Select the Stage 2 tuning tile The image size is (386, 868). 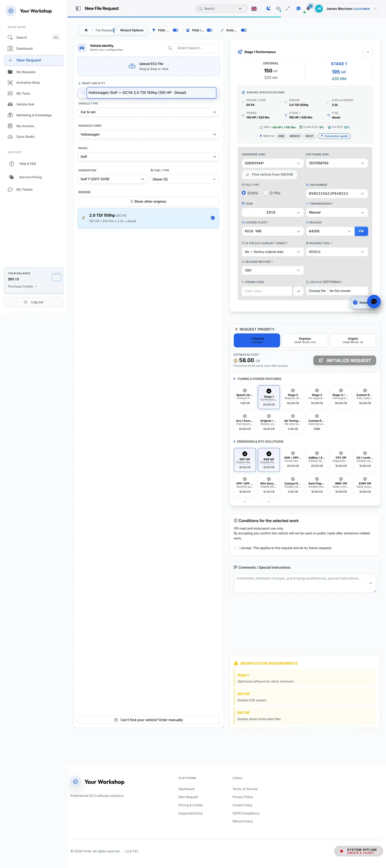293,397
